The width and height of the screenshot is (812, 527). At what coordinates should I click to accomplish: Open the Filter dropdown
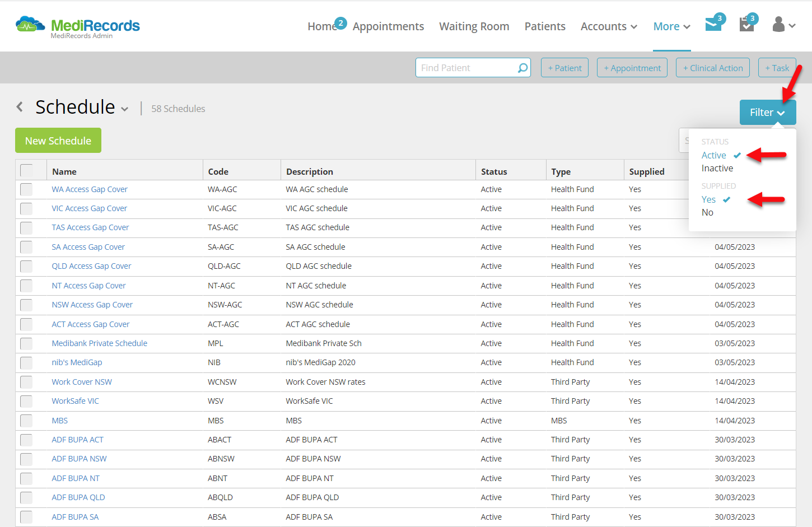click(x=767, y=113)
